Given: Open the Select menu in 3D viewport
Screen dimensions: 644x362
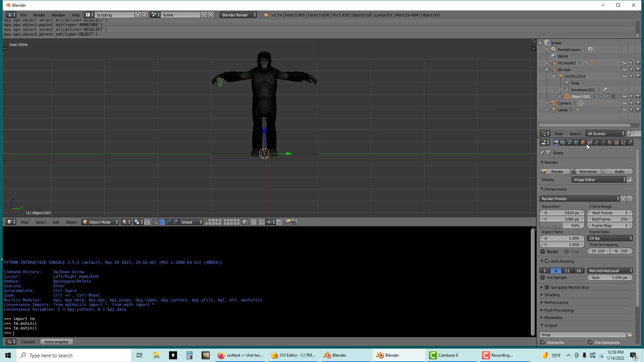Looking at the screenshot, I should tap(41, 222).
